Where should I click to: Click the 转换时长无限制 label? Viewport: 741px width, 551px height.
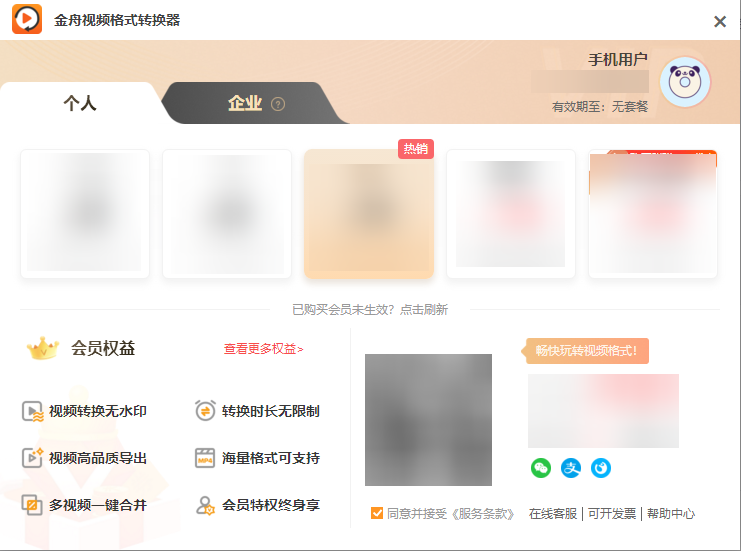[271, 411]
